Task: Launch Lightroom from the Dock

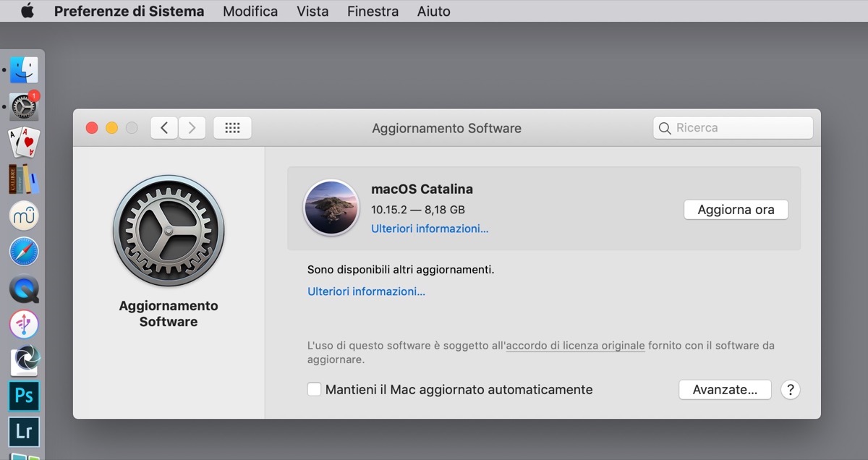Action: point(24,432)
